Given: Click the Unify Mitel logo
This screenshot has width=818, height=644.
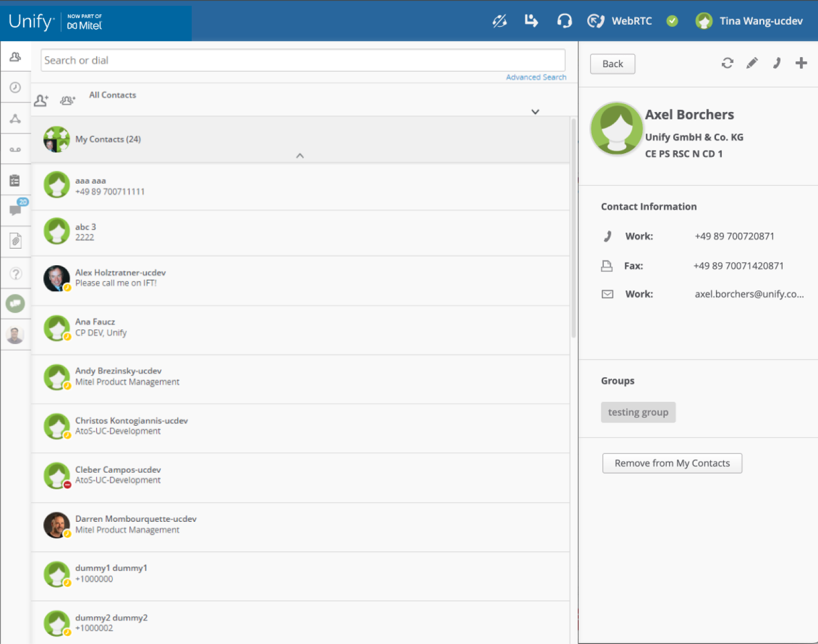Looking at the screenshot, I should (56, 22).
